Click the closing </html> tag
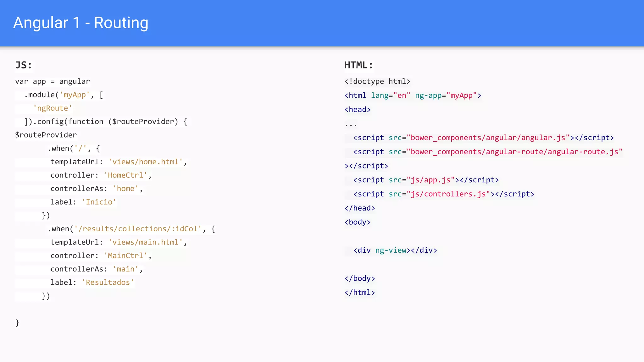This screenshot has height=362, width=644. click(360, 293)
